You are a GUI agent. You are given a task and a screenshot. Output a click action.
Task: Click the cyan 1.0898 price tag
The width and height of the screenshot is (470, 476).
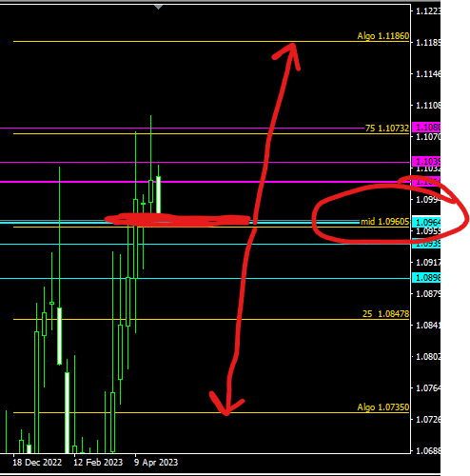point(426,278)
